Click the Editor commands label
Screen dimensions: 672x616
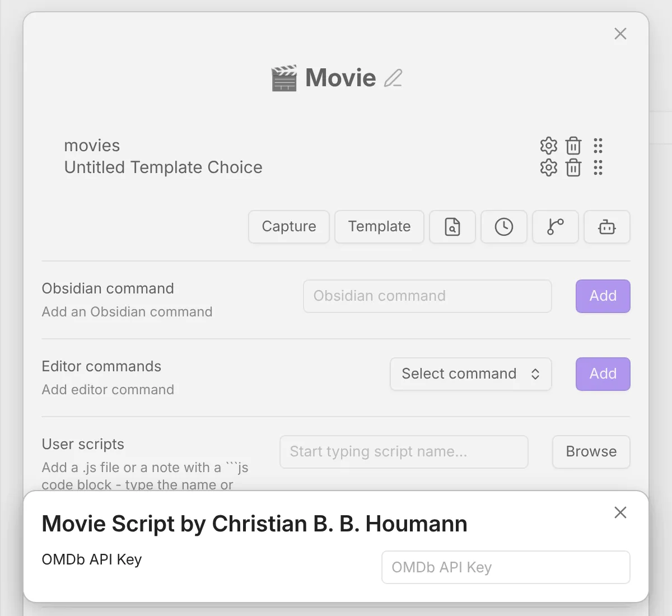point(101,366)
